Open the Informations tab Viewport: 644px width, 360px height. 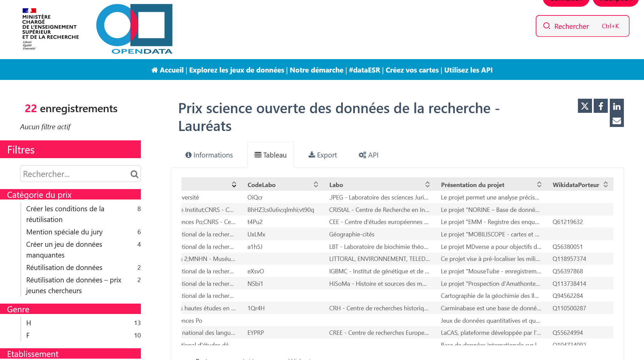[209, 155]
